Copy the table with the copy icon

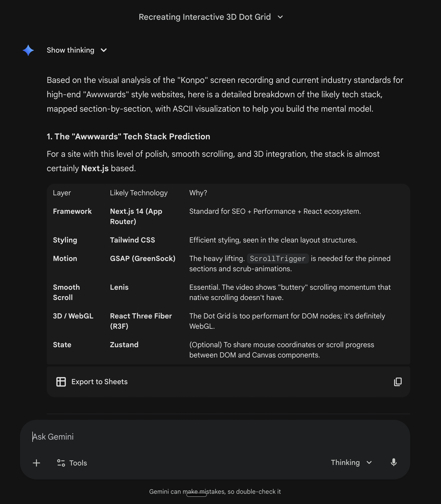pyautogui.click(x=398, y=382)
